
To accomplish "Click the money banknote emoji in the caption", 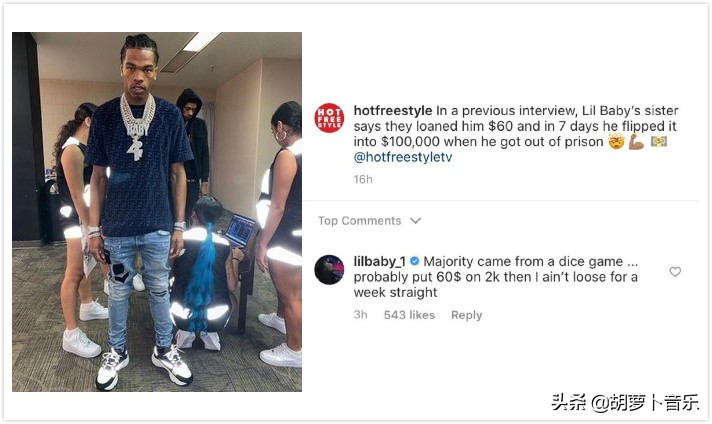I will coord(659,142).
